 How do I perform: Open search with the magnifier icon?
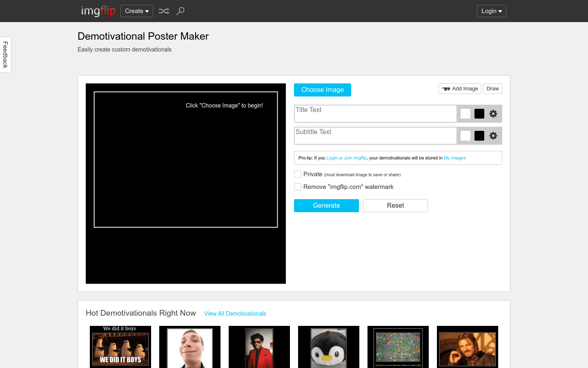coord(180,11)
